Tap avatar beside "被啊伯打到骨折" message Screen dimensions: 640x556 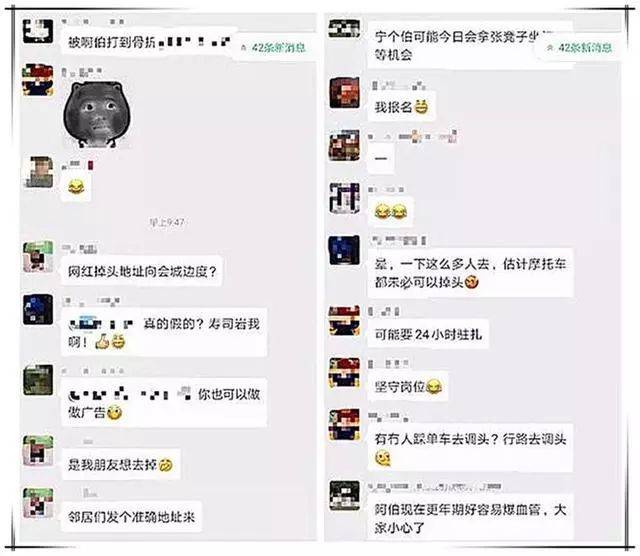pos(38,31)
